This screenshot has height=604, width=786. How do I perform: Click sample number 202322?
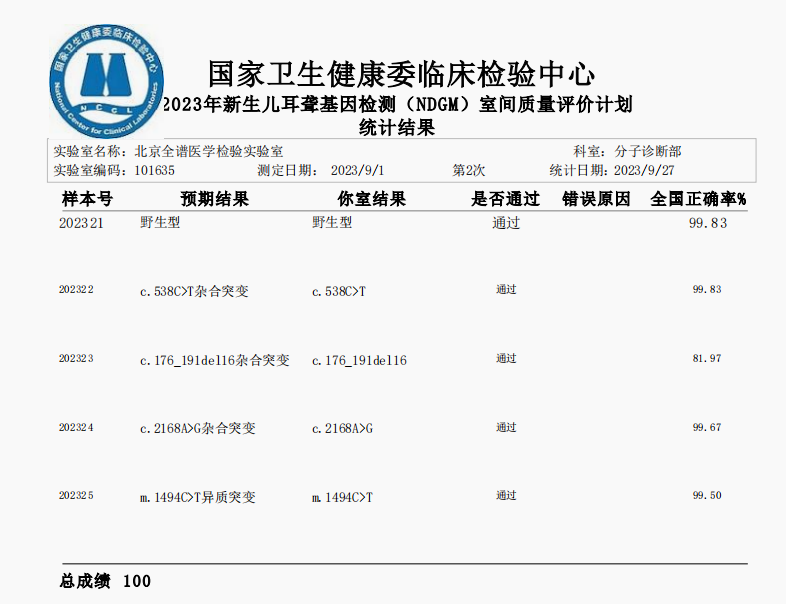click(76, 290)
